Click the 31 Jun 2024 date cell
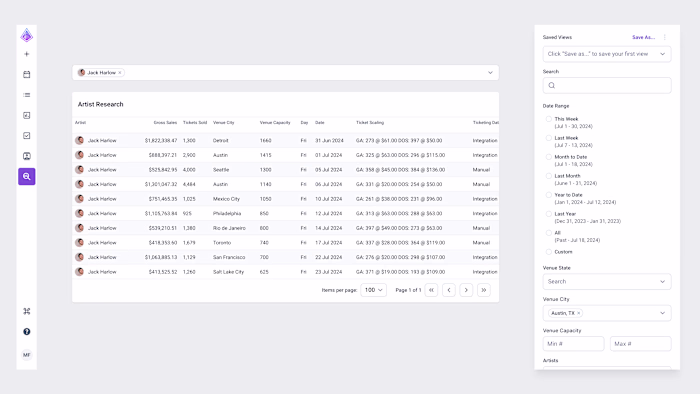 tap(329, 141)
